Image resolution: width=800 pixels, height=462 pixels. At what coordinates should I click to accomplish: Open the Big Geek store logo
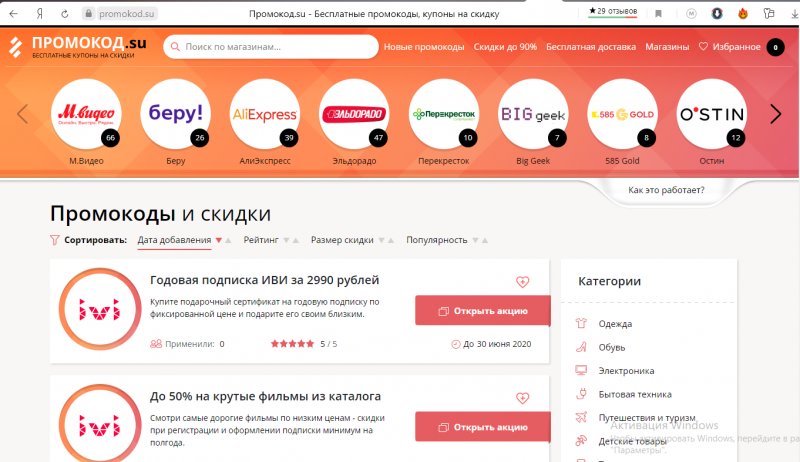coord(533,114)
